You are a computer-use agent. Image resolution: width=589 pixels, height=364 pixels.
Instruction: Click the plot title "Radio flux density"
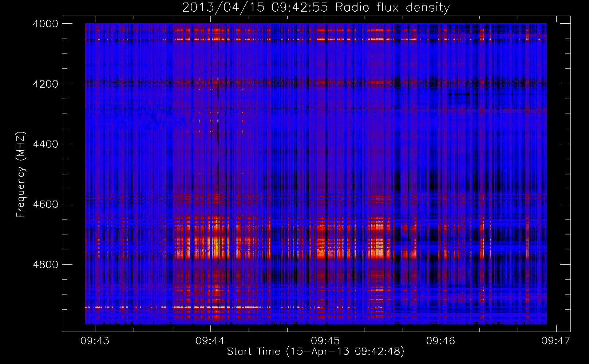[x=316, y=7]
